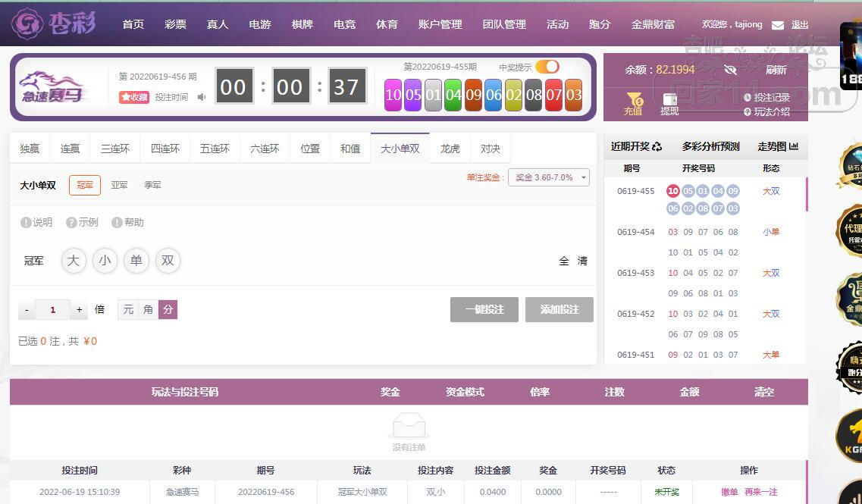Open the 体育 menu in the top navigation
This screenshot has height=504, width=862.
tap(387, 24)
